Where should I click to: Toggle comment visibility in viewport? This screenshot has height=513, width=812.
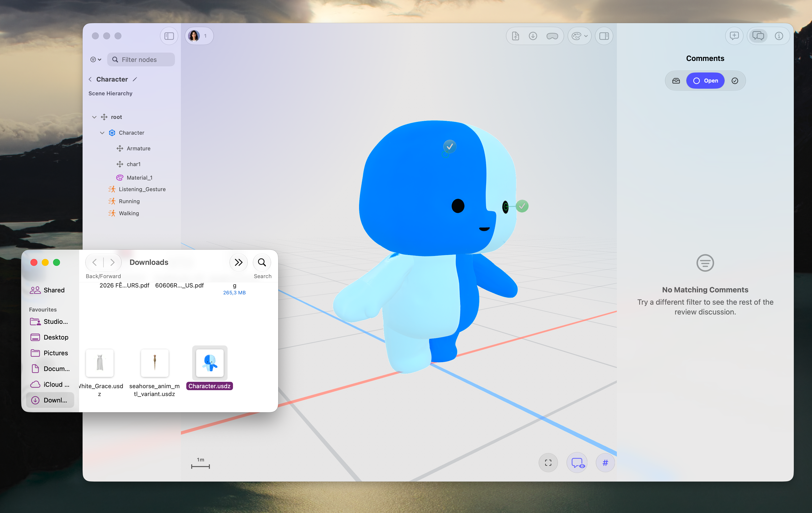[x=577, y=463]
